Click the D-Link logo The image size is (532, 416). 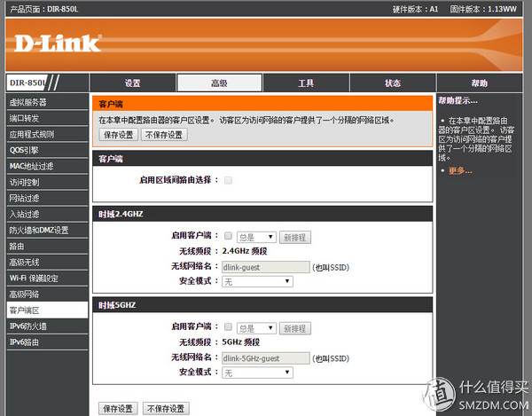(x=55, y=43)
